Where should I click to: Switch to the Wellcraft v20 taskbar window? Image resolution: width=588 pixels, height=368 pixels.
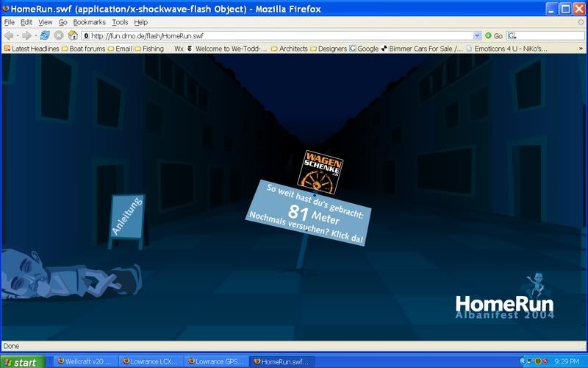coord(87,361)
